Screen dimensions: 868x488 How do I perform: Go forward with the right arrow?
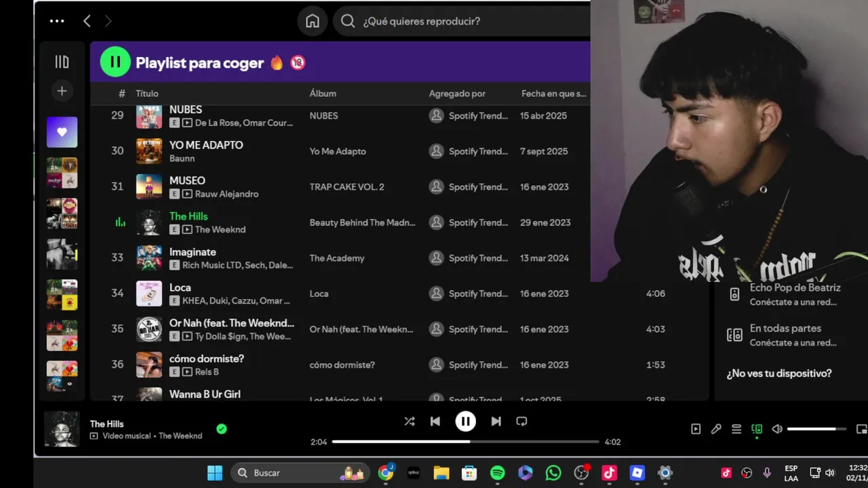tap(108, 21)
